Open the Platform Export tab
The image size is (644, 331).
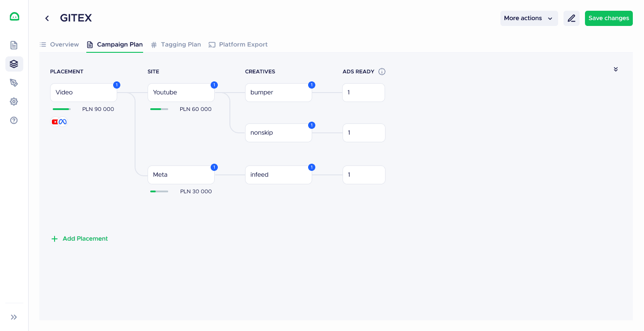(x=238, y=45)
